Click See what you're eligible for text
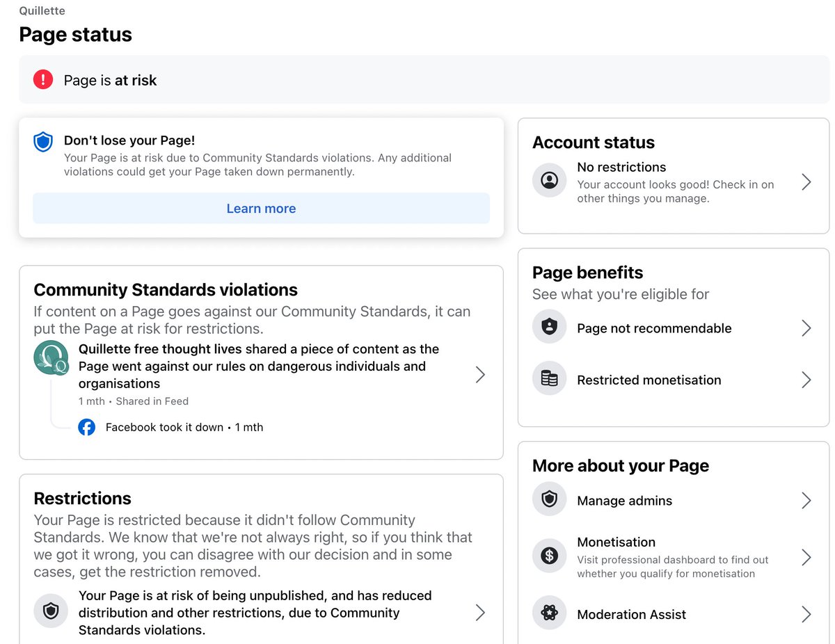This screenshot has height=644, width=835. click(x=621, y=294)
